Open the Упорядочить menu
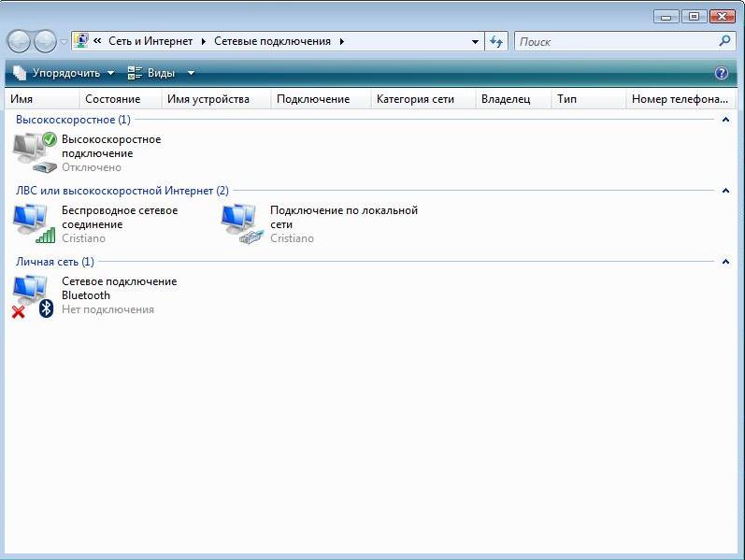Viewport: 745px width, 560px height. [64, 73]
